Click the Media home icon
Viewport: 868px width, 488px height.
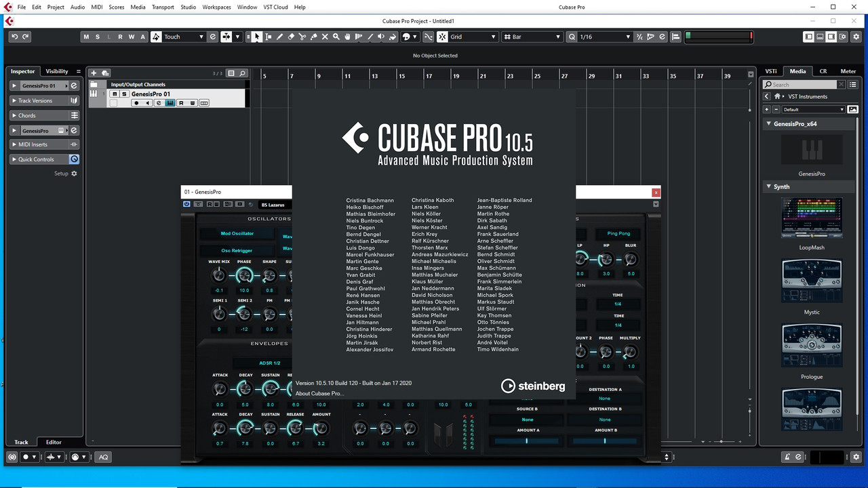[778, 96]
